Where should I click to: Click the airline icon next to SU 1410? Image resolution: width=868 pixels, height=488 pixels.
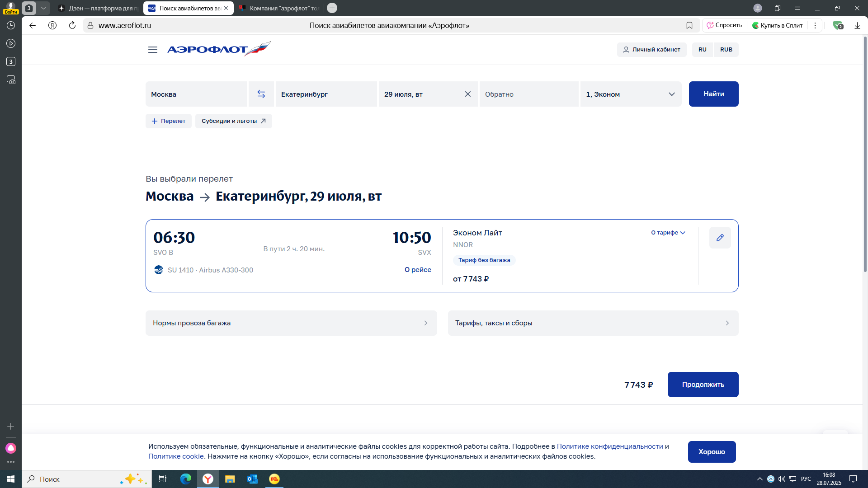159,270
